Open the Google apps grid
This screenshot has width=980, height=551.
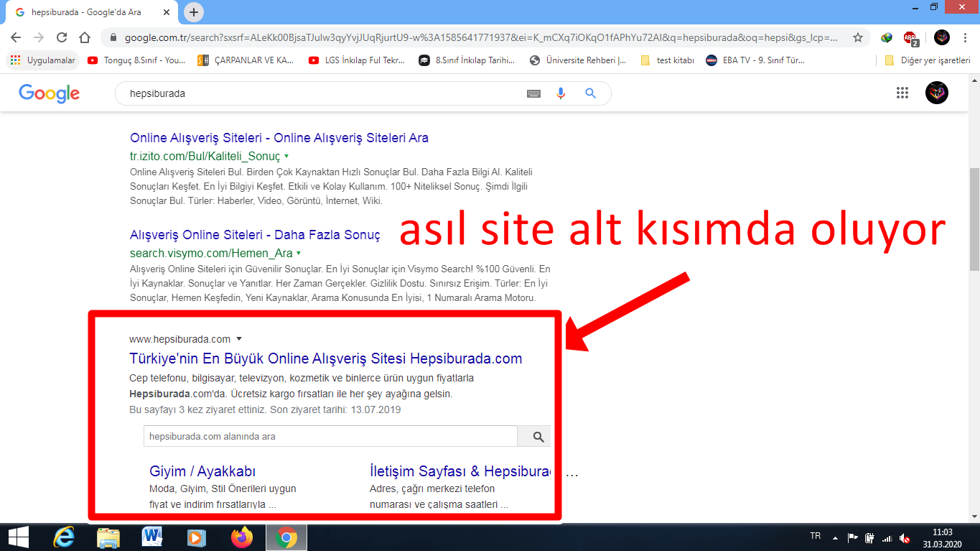(902, 93)
